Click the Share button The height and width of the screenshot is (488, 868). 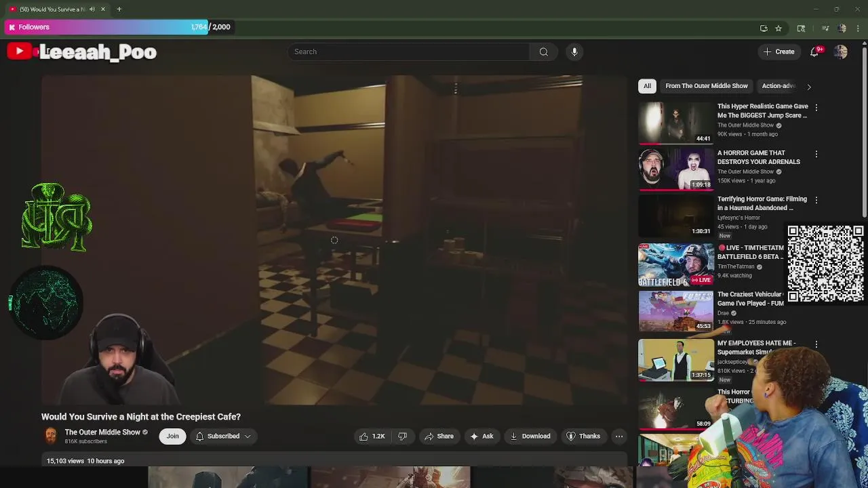[x=439, y=436]
